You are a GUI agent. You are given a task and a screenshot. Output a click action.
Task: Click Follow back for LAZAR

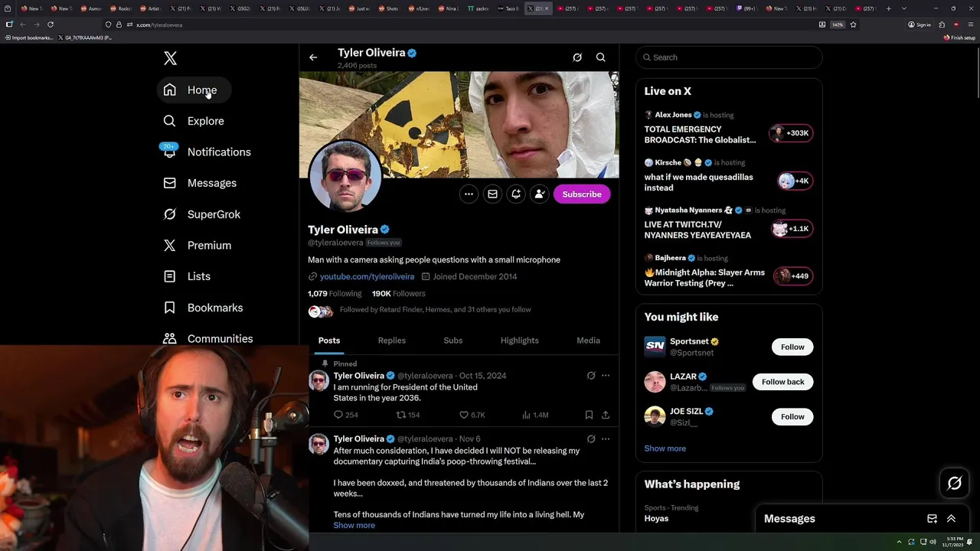click(x=782, y=382)
